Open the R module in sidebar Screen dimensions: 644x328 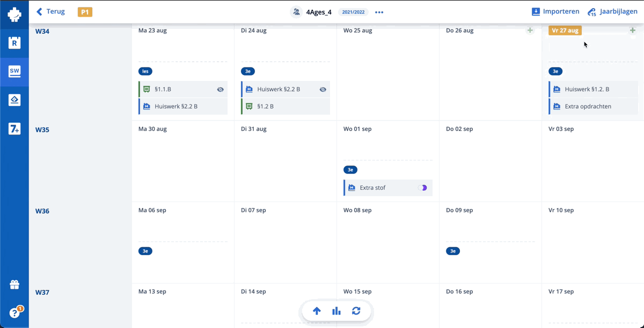pos(14,42)
